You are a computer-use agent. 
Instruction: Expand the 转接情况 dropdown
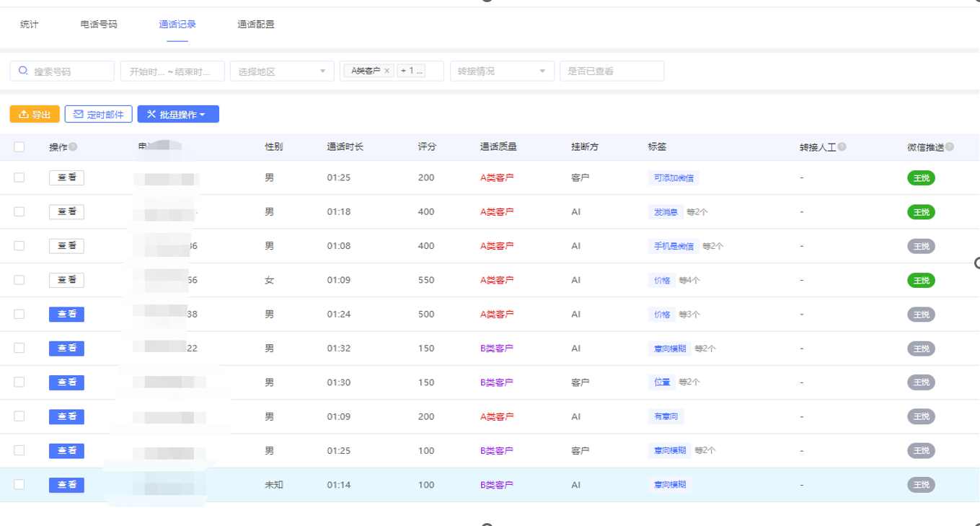[501, 71]
